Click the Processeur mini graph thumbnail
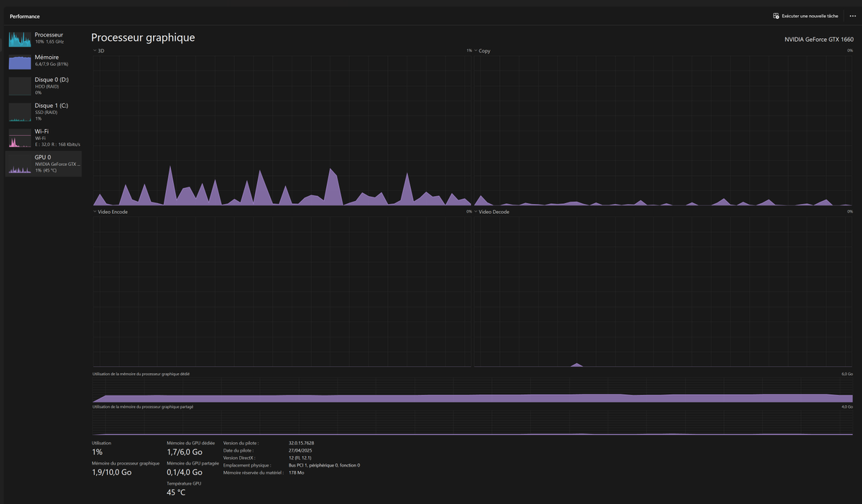862x504 pixels. 19,38
